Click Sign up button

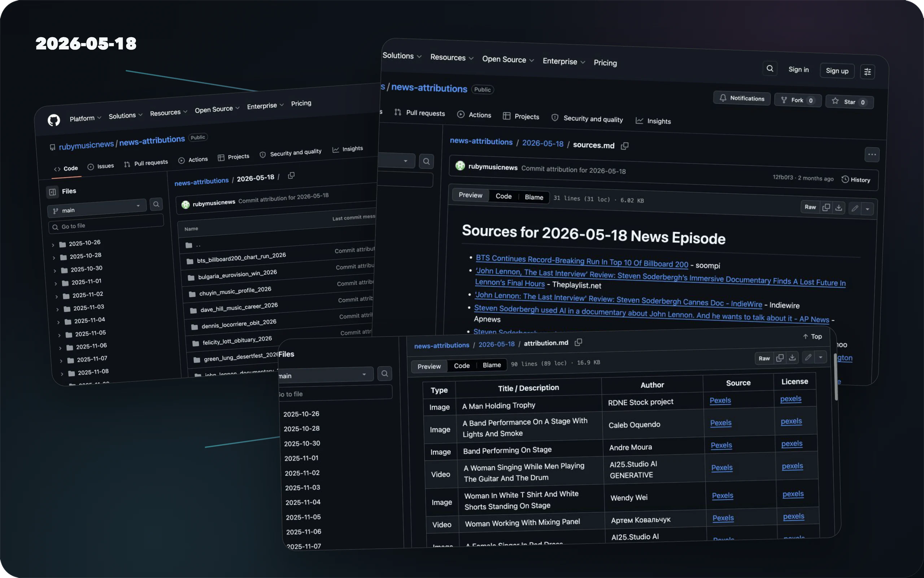click(x=837, y=71)
